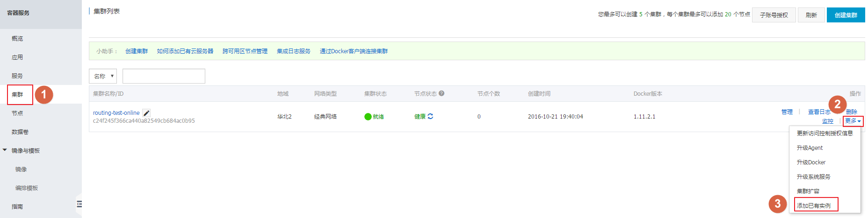
Task: Click the 容器服务 sidebar title
Action: pyautogui.click(x=18, y=13)
